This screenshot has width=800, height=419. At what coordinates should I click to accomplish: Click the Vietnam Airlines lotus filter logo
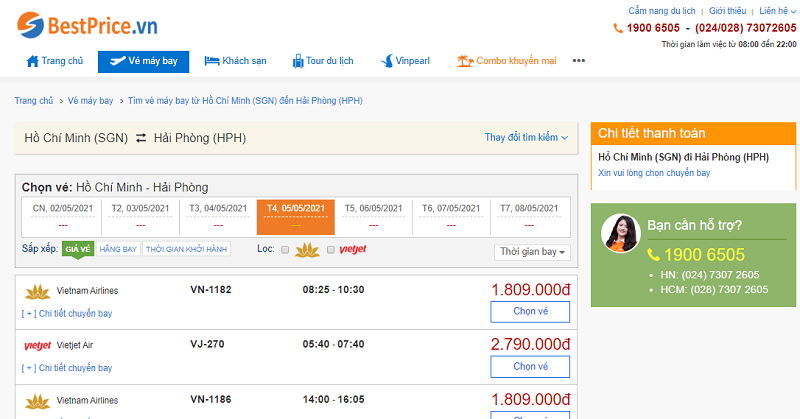click(x=307, y=250)
